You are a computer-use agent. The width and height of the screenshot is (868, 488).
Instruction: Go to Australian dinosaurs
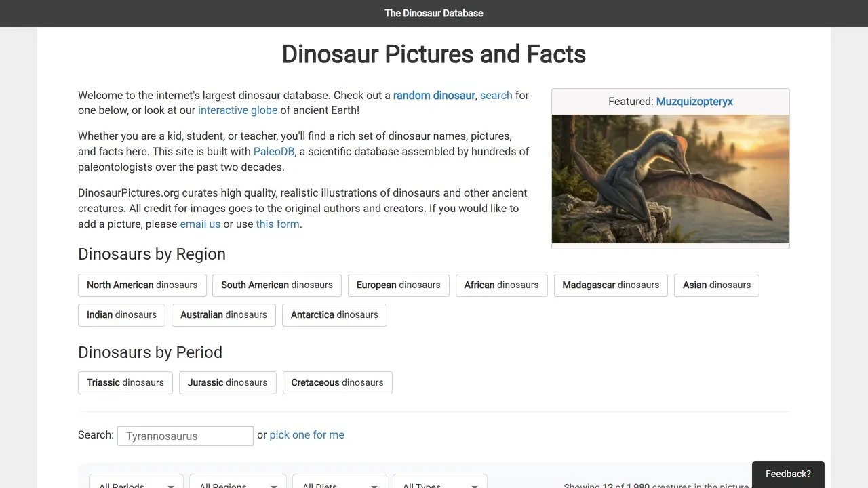224,314
